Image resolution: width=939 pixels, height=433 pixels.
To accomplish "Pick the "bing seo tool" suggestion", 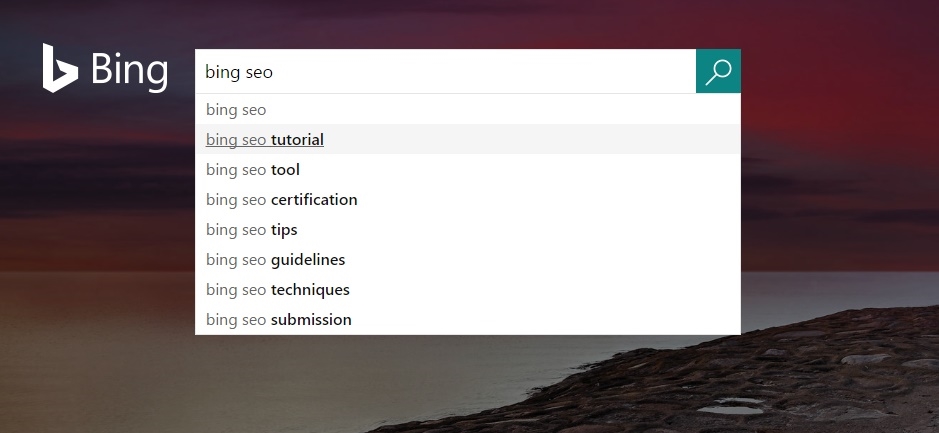I will [468, 169].
